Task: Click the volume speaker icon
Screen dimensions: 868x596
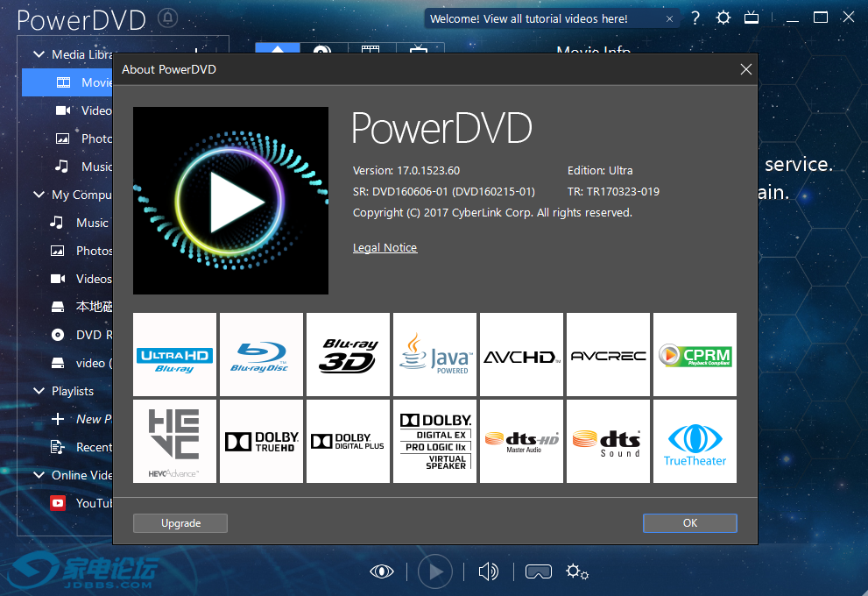Action: [x=488, y=571]
